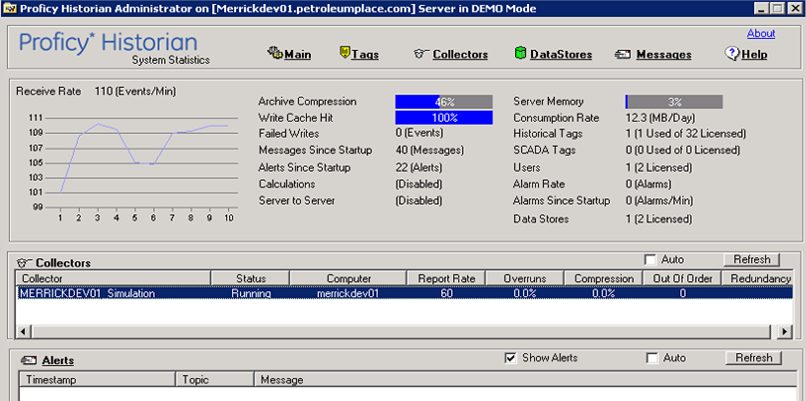Click the green DataStores cylinder icon

point(520,54)
